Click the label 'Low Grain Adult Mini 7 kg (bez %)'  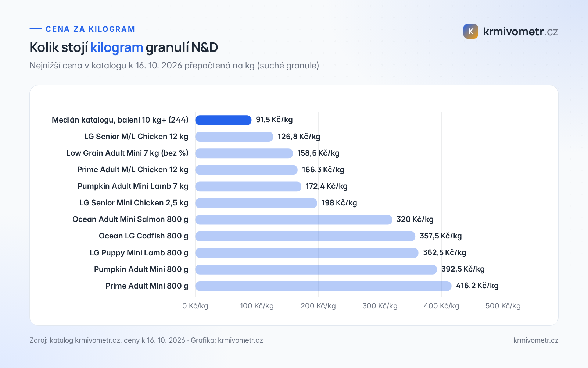(x=127, y=153)
